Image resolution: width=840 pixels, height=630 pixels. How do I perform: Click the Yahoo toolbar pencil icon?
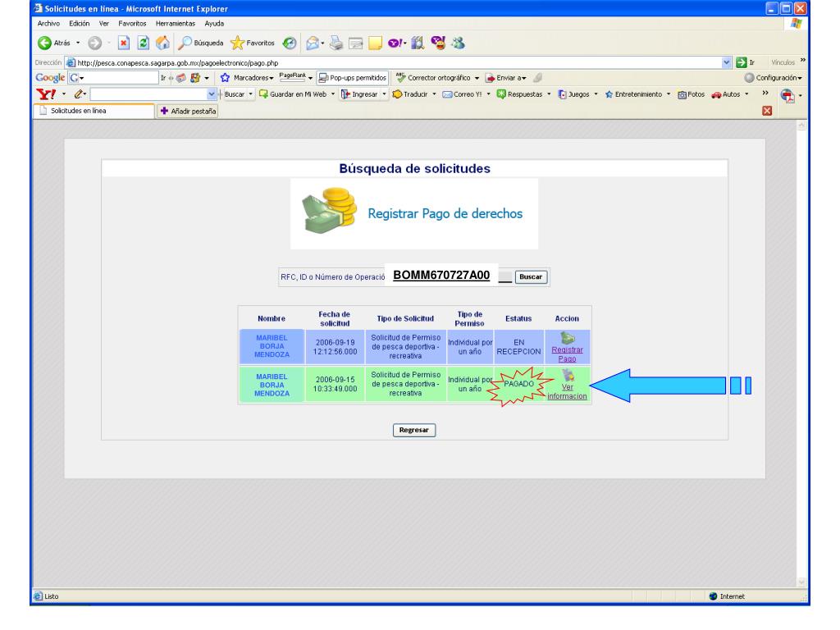(80, 94)
